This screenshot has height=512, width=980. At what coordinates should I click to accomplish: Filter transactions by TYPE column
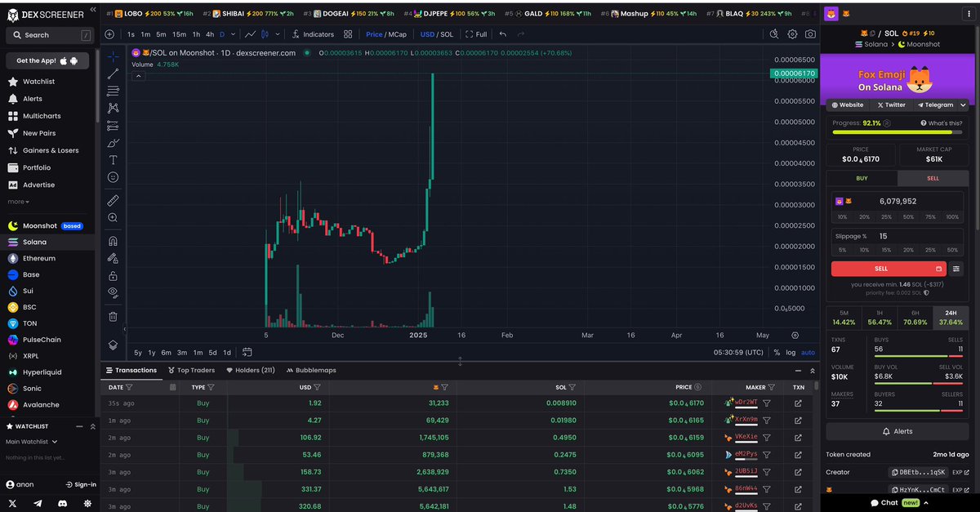(x=211, y=387)
